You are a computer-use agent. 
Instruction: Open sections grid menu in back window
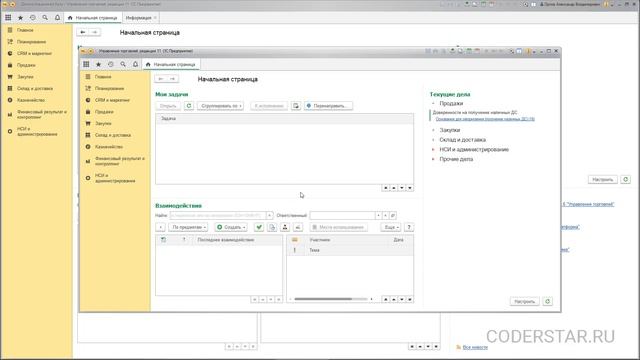point(8,18)
